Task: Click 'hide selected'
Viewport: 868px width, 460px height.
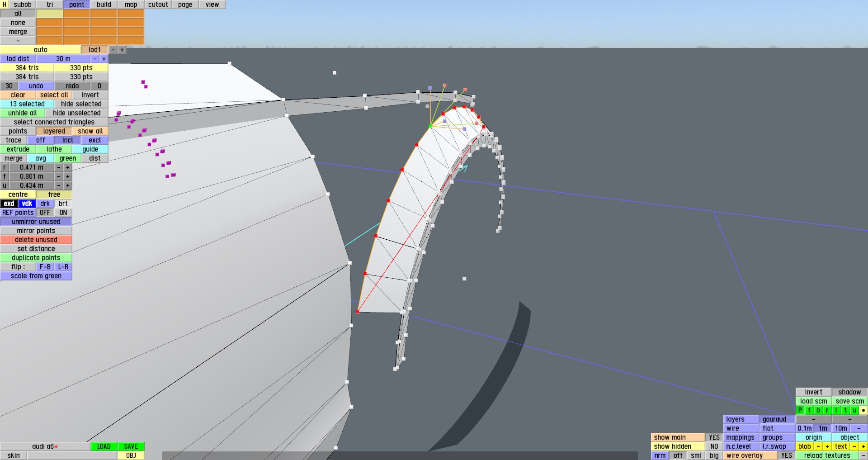Action: [81, 104]
